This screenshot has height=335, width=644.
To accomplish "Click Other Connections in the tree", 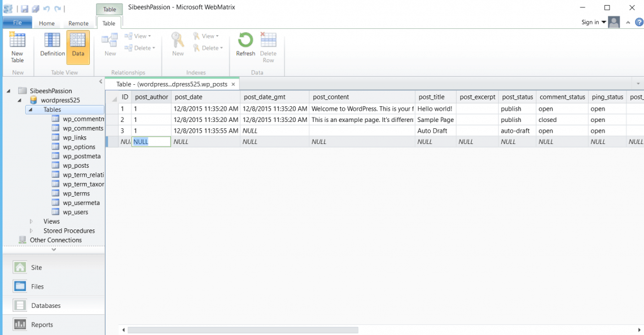I will [x=55, y=240].
